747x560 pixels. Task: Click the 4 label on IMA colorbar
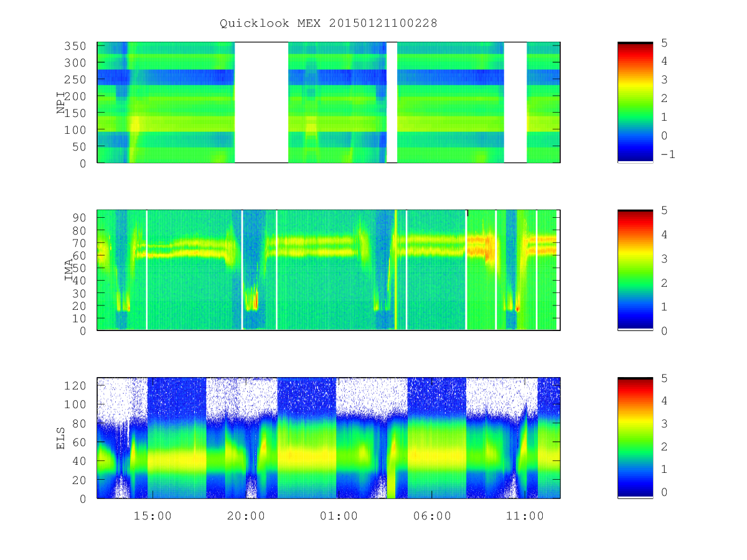(664, 235)
